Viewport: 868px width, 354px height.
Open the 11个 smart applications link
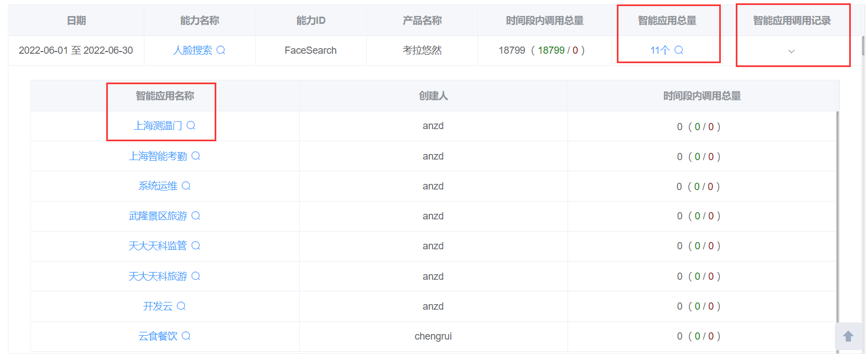(660, 50)
